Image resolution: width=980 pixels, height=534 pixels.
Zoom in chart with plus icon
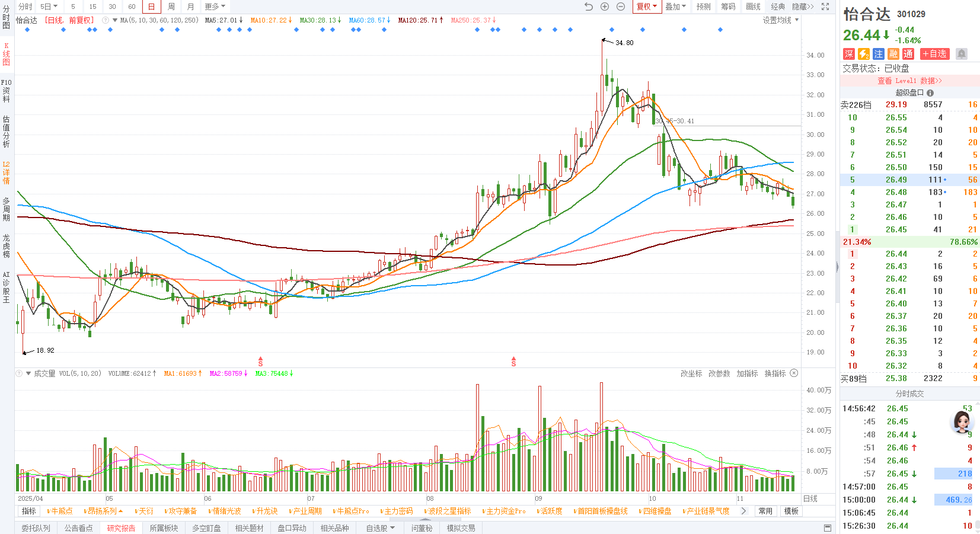605,7
